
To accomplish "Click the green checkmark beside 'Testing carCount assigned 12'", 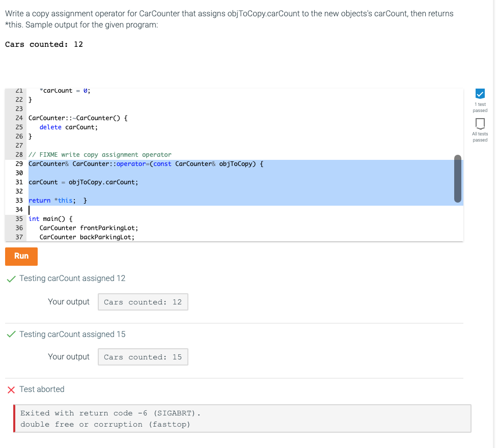I will tap(11, 279).
